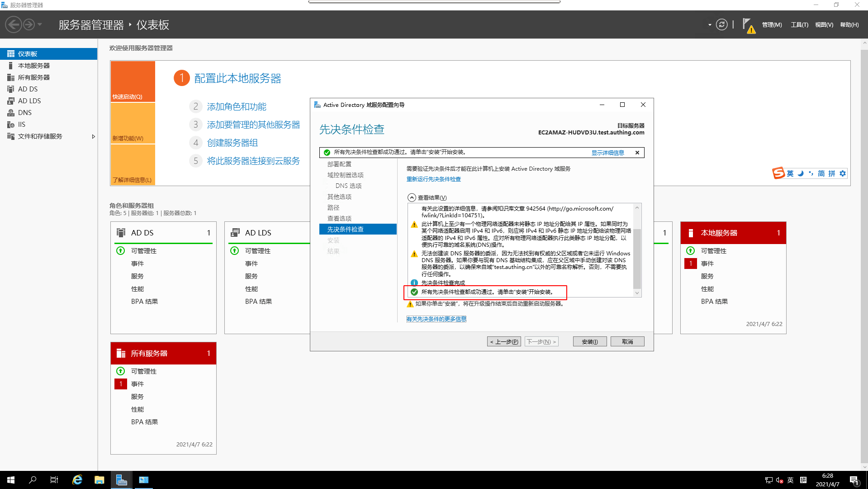Image resolution: width=868 pixels, height=489 pixels.
Task: Open the notifications flag with warning
Action: tap(748, 25)
